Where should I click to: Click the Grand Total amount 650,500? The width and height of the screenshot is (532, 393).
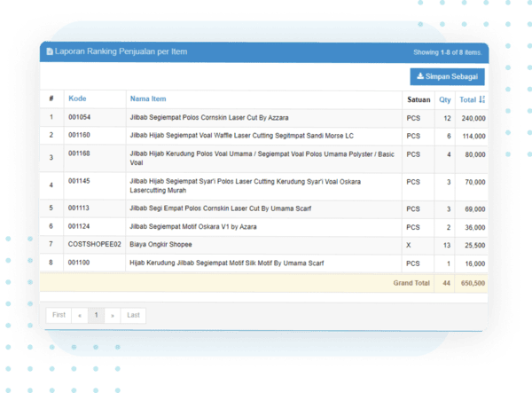click(x=471, y=282)
